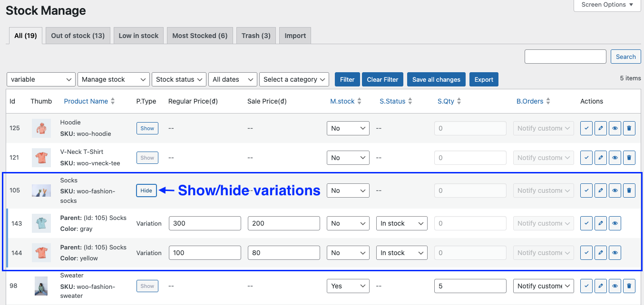Edit the Hoodie product via pencil icon
This screenshot has width=644, height=305.
pyautogui.click(x=601, y=128)
